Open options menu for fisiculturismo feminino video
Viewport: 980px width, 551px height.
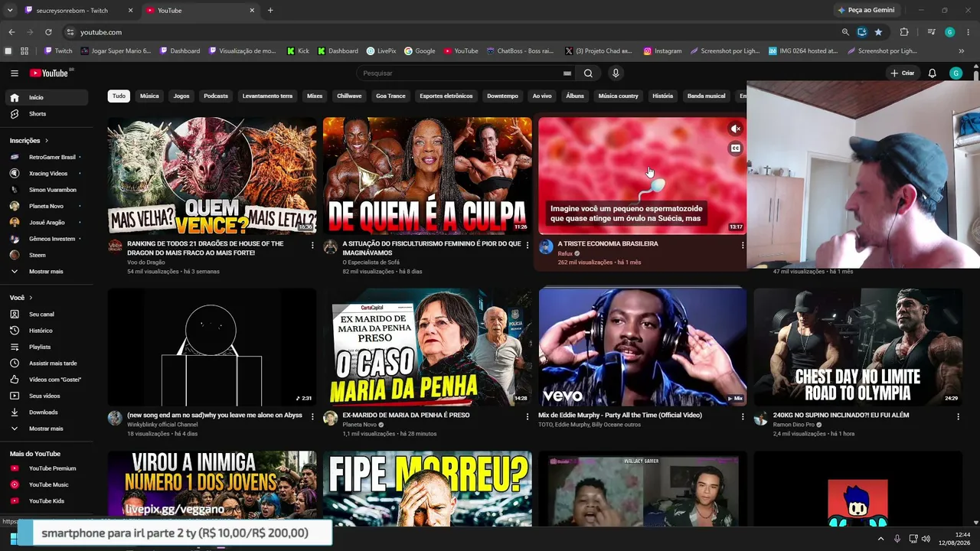click(x=527, y=246)
